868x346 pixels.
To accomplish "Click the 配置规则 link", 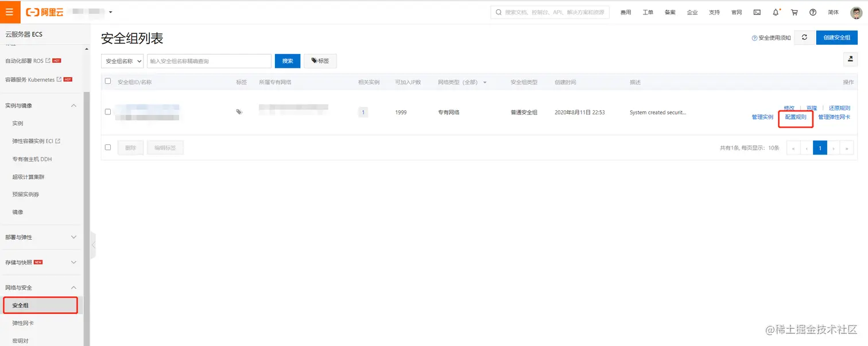I will [796, 117].
